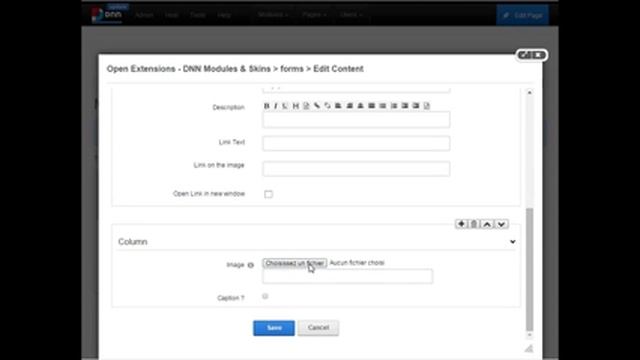Viewport: 640px width, 360px height.
Task: Move the Column item up
Action: (x=487, y=224)
